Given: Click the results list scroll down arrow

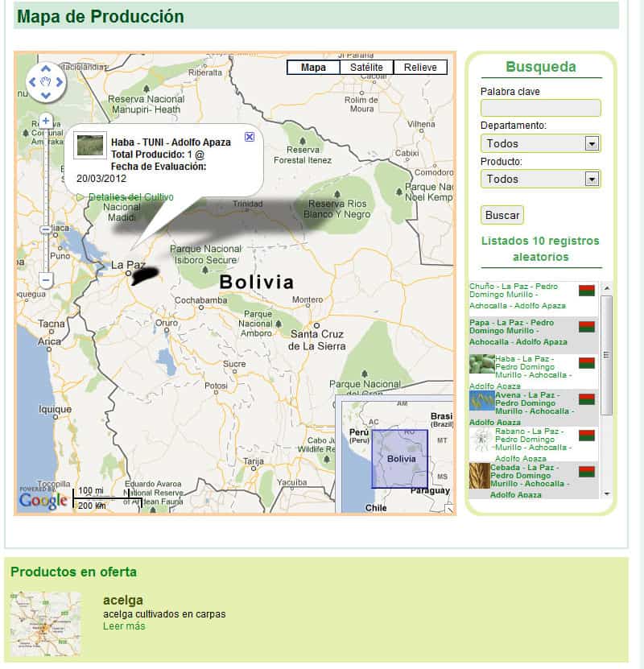Looking at the screenshot, I should 606,493.
